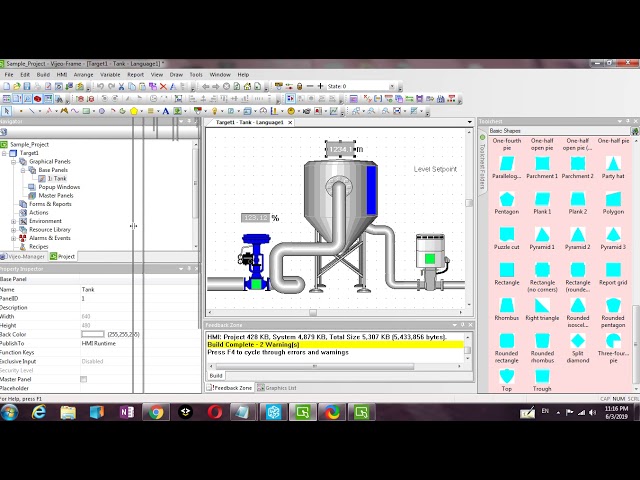Viewport: 640px width, 480px height.
Task: Select the yellow pentagon Polygon tool
Action: tap(134, 111)
